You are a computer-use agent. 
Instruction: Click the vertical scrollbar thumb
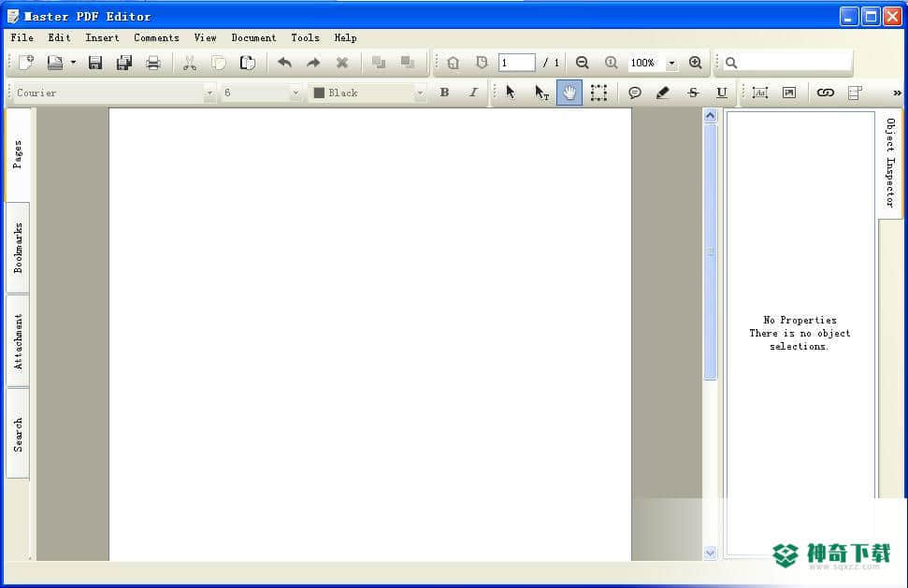tap(711, 251)
